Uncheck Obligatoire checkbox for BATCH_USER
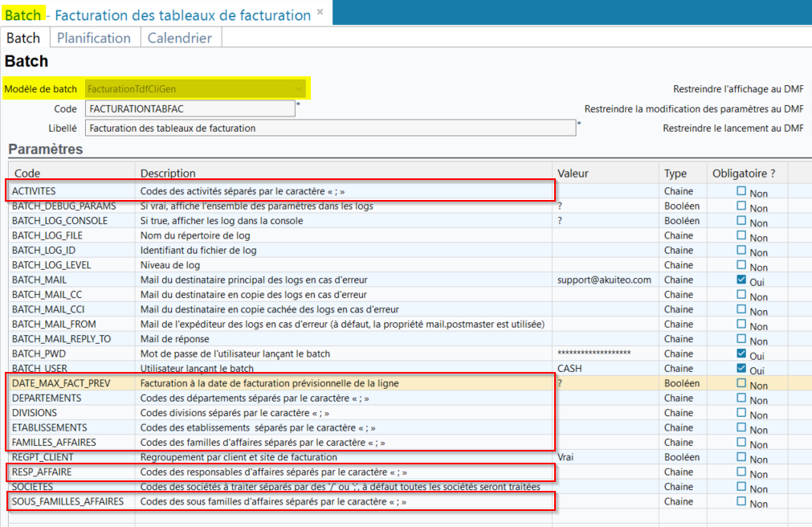 click(741, 369)
